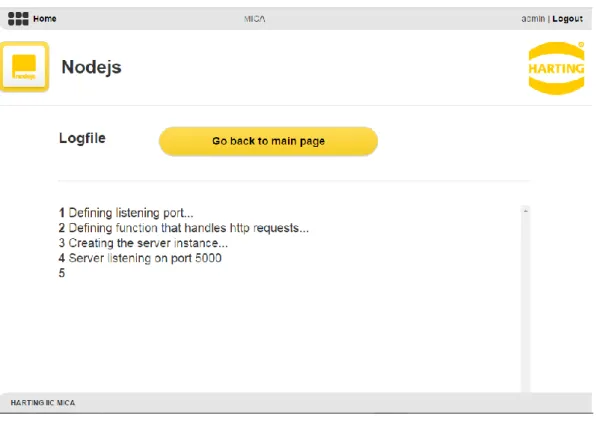Click the admin username
600x427 pixels.
533,19
